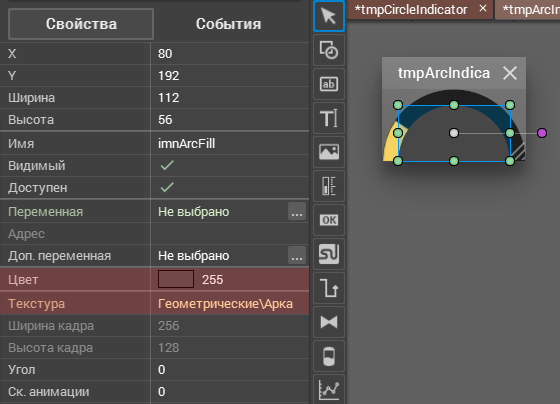Image resolution: width=560 pixels, height=404 pixels.
Task: Toggle the Доступен checkmark
Action: point(167,187)
